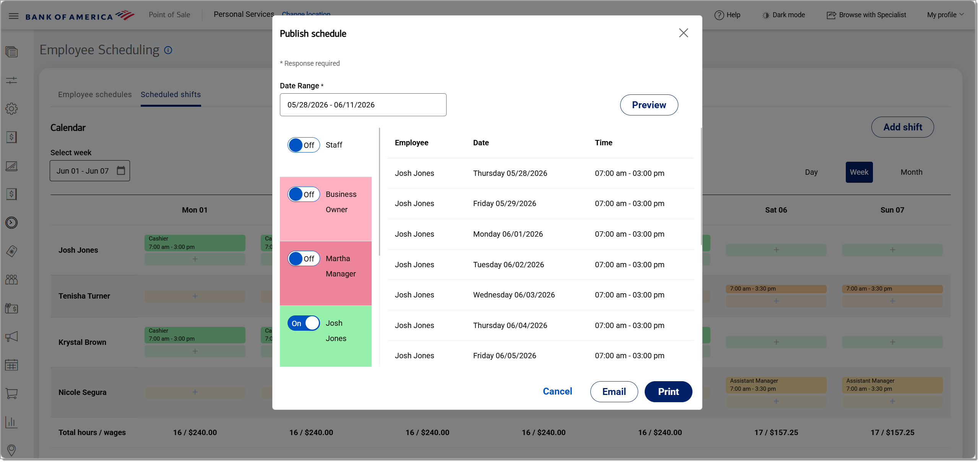
Task: Click the Dark mode sun icon
Action: [x=765, y=15]
